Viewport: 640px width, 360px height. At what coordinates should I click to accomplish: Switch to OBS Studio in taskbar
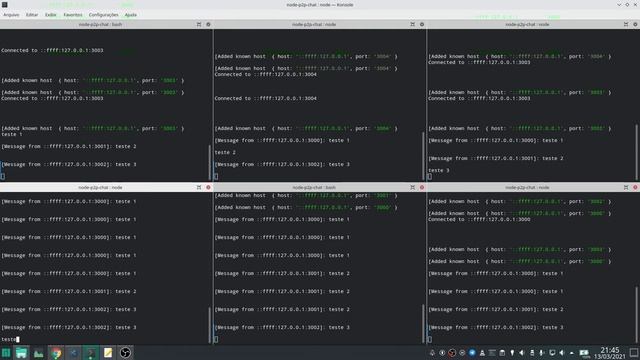coord(125,353)
